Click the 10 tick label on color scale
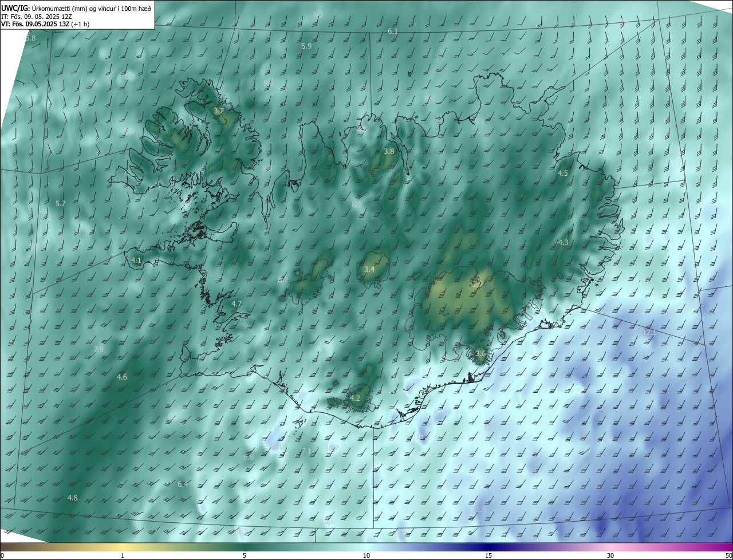 [366, 556]
